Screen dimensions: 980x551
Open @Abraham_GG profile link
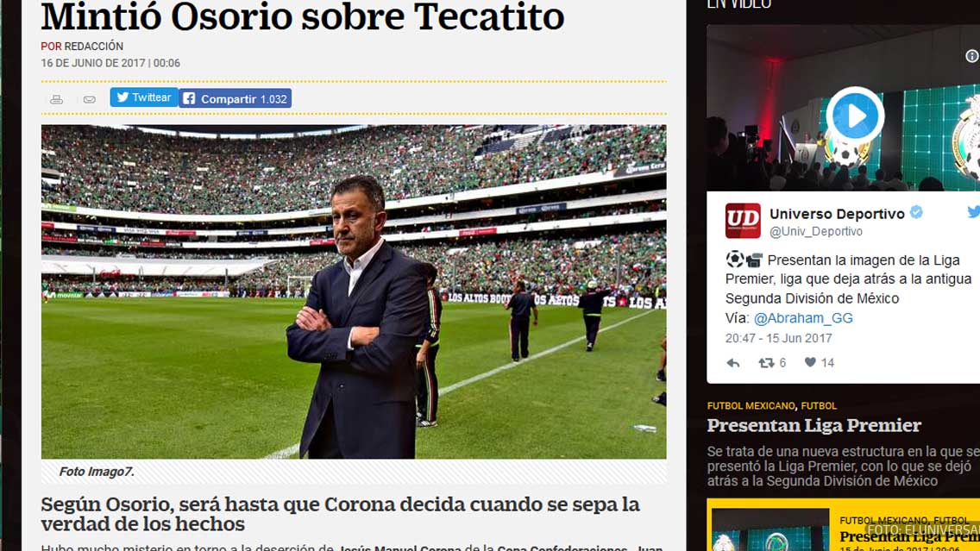[803, 318]
